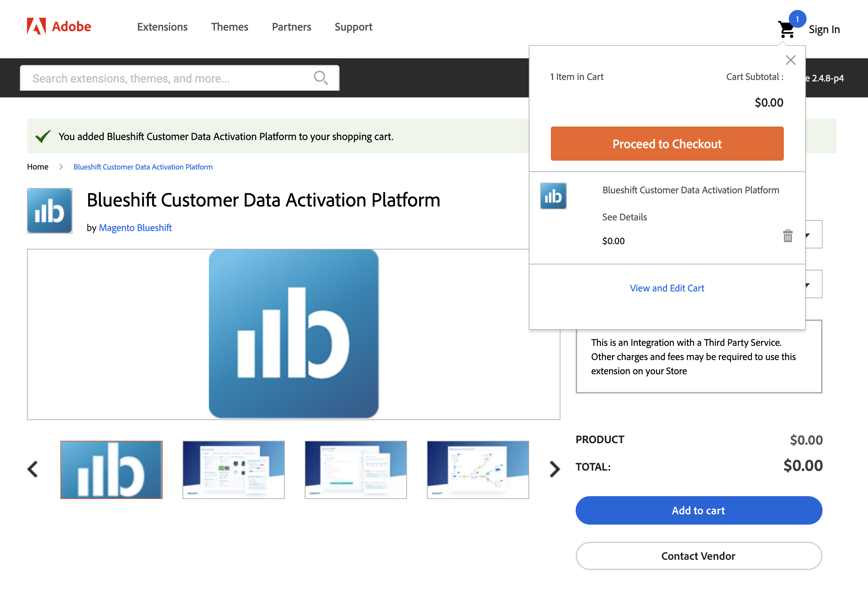This screenshot has width=868, height=590.
Task: Open Blueshift product link in cart popup
Action: (x=690, y=190)
